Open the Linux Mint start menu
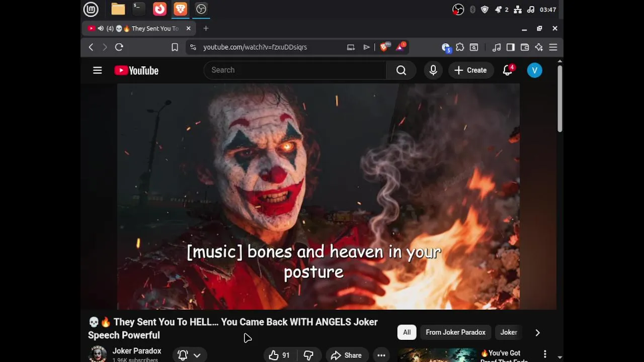644x362 pixels. (x=91, y=9)
